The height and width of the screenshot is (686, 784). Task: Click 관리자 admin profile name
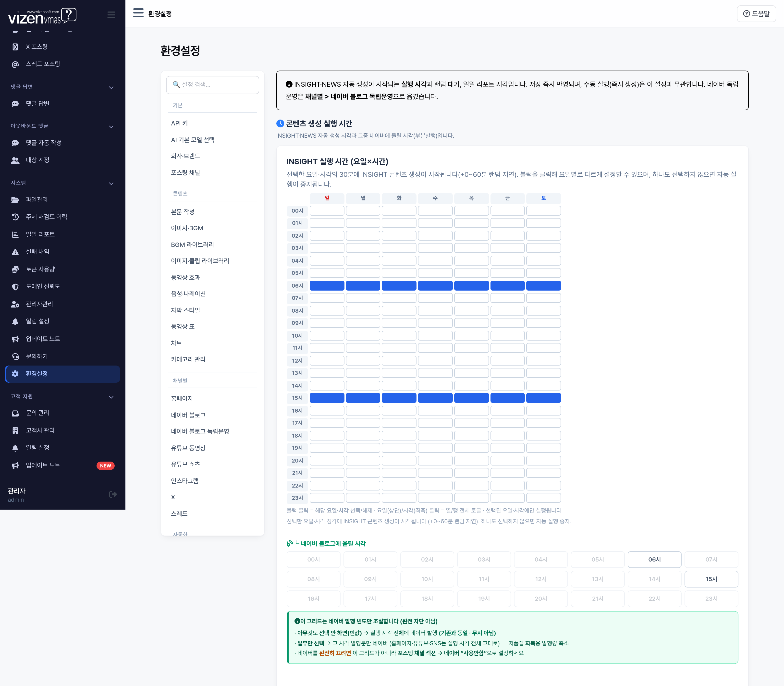[16, 491]
